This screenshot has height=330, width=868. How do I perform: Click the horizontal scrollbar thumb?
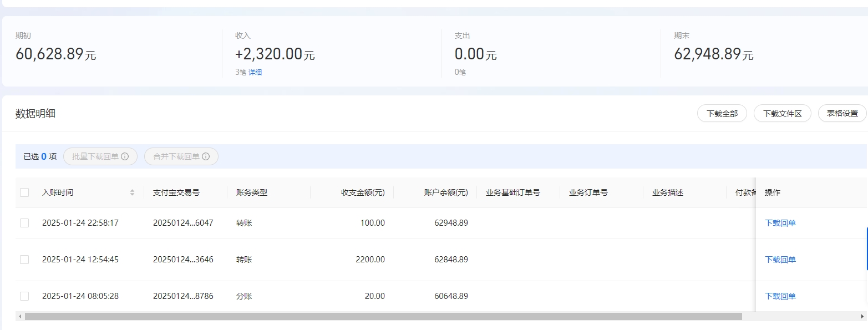383,316
